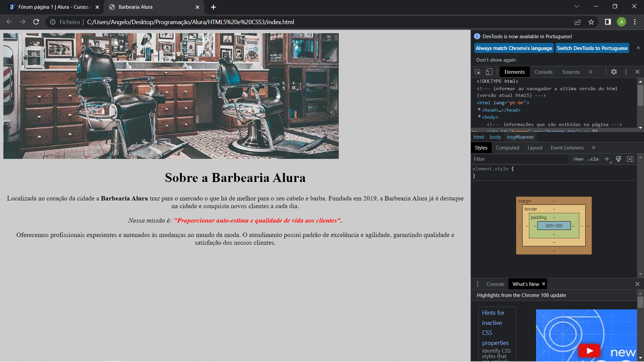Image resolution: width=644 pixels, height=362 pixels.
Task: Select html in the breadcrumb
Action: (479, 137)
